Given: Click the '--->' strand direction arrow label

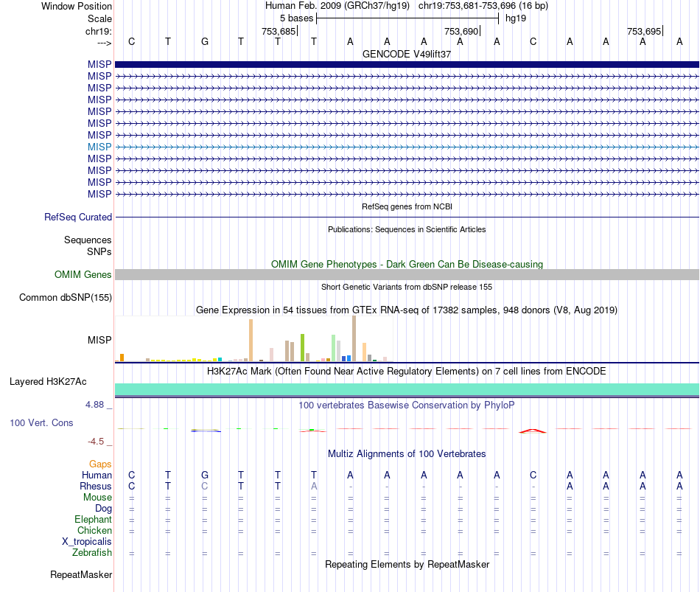Looking at the screenshot, I should [104, 43].
